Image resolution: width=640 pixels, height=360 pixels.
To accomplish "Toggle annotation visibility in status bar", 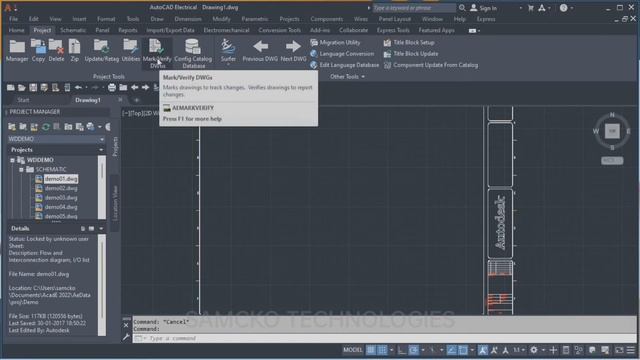I will coord(483,350).
